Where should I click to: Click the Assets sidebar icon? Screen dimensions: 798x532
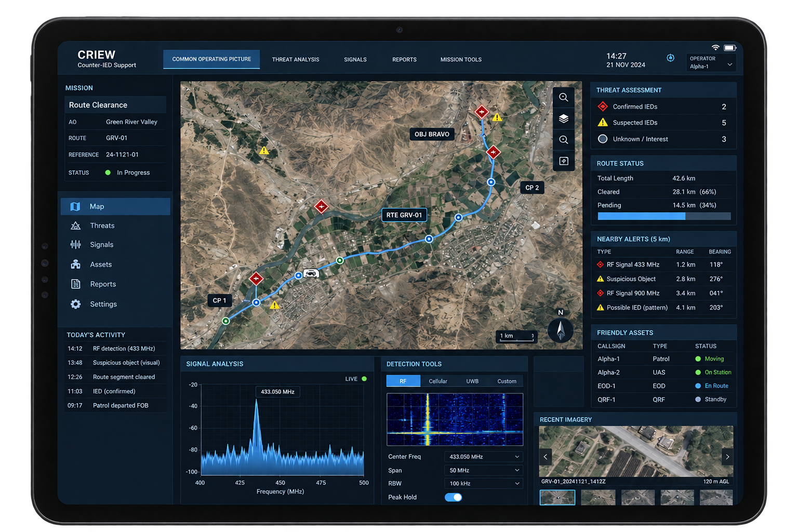click(x=76, y=264)
